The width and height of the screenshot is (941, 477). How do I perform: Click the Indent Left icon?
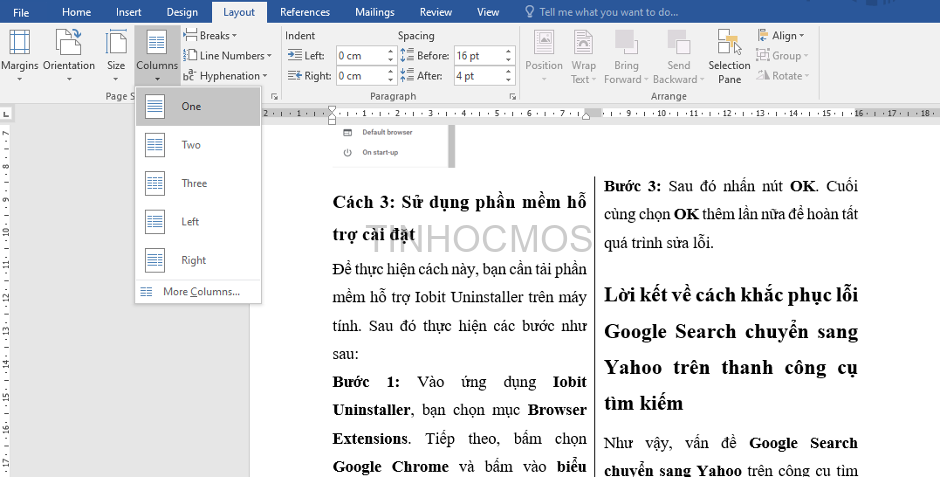294,55
